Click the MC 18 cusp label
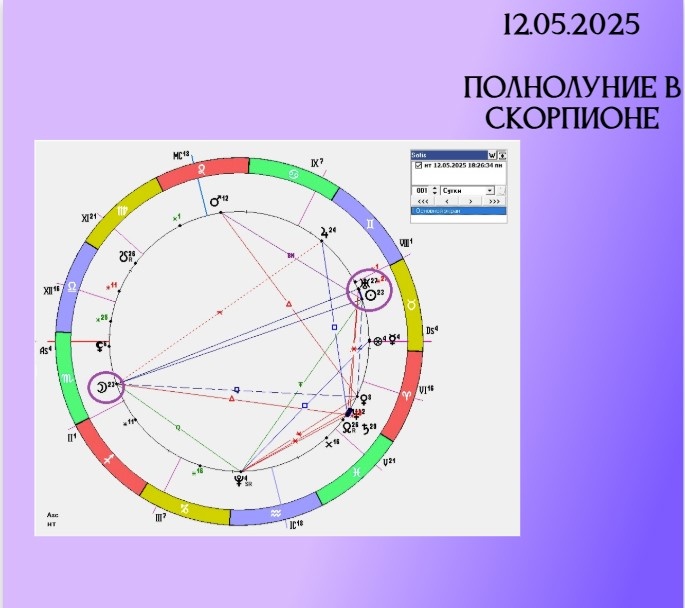 coord(181,155)
